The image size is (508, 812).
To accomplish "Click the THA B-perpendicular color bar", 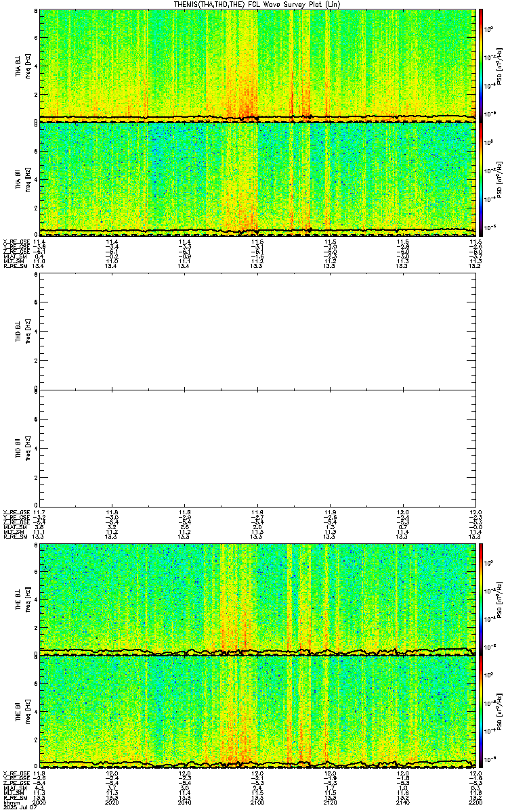I will coord(482,65).
